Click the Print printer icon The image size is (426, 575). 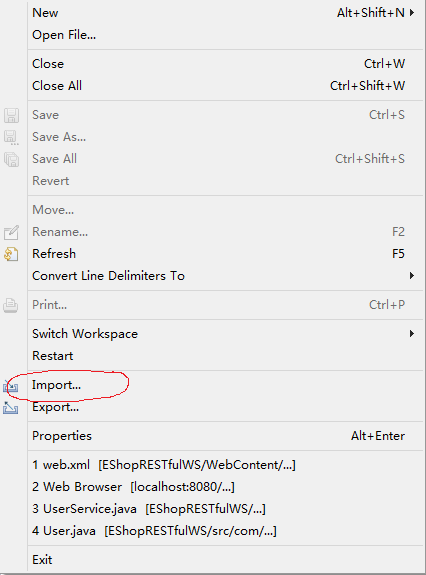click(11, 305)
